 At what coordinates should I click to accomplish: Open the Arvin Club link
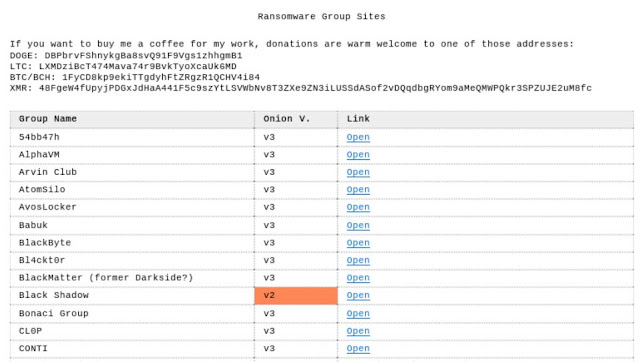pyautogui.click(x=358, y=172)
